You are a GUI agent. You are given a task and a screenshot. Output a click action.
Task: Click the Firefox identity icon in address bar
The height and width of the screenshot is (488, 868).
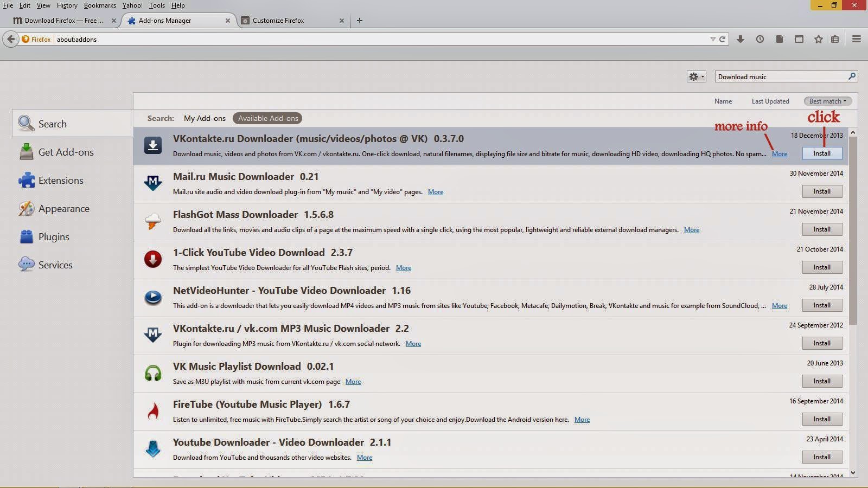(25, 39)
